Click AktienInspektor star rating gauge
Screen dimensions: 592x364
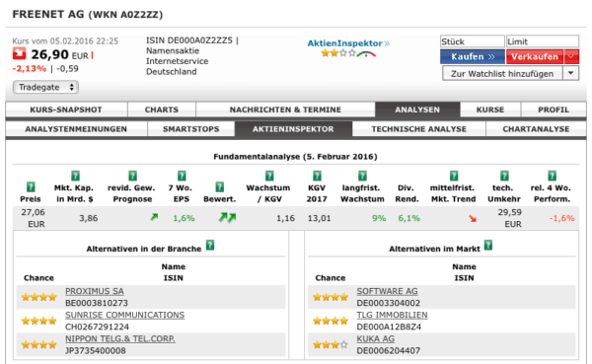pyautogui.click(x=348, y=53)
